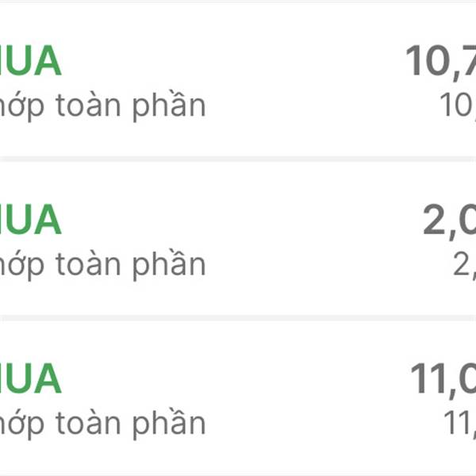Tap the bold 10,7 value
Screen dimensions: 476x476
[x=440, y=62]
